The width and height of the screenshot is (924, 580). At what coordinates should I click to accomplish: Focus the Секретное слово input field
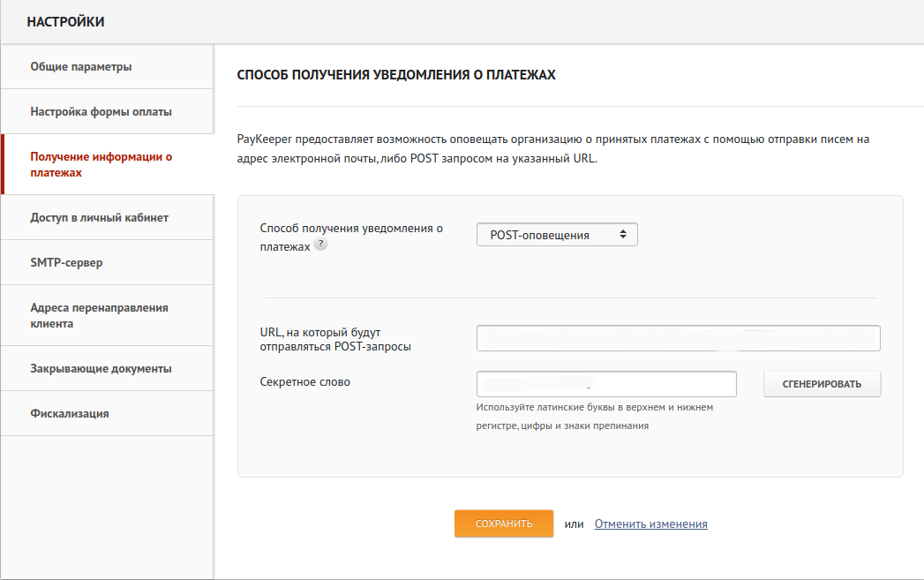pos(605,384)
